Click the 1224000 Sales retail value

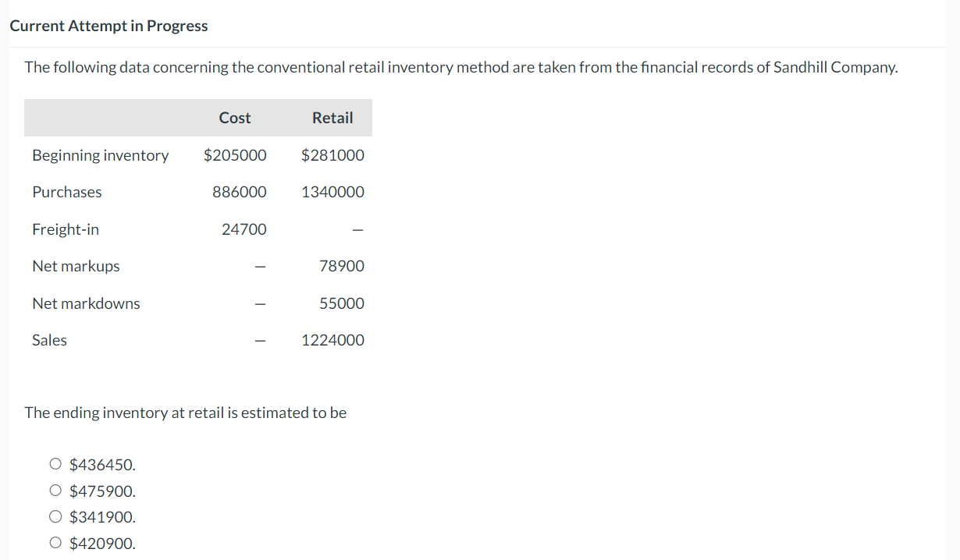[332, 340]
